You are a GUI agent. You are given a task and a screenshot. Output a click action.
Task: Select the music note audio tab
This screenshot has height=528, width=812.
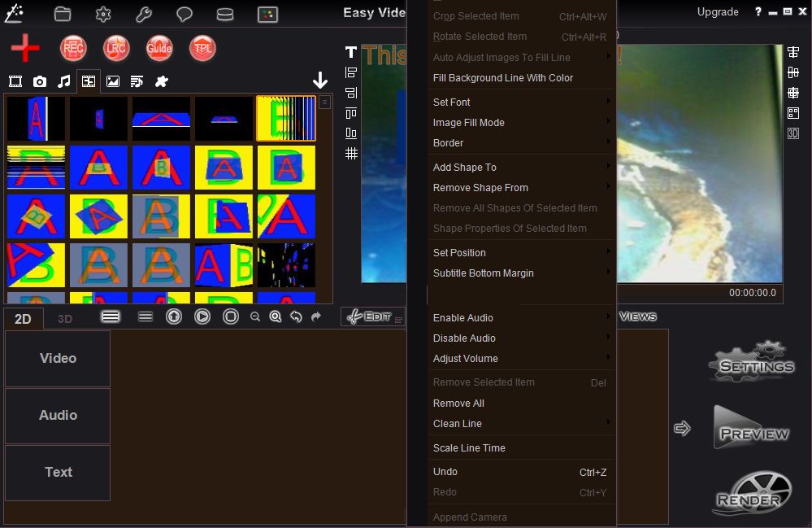coord(64,81)
